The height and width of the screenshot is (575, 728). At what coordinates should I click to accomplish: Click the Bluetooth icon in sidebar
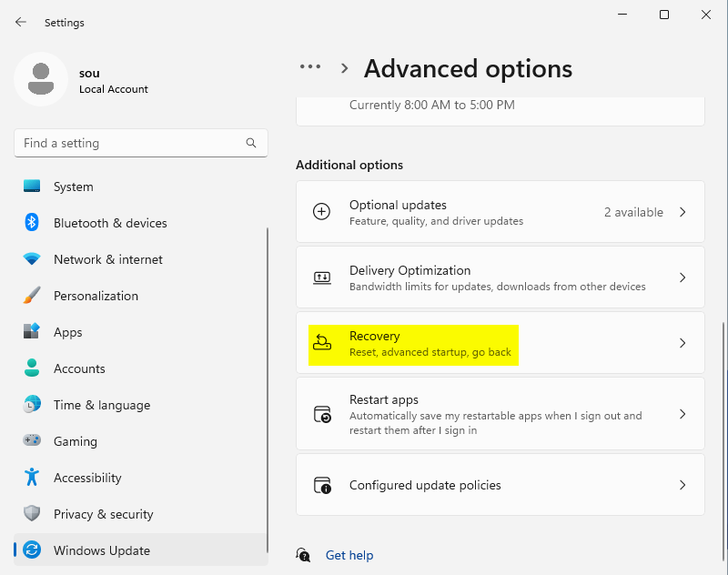[32, 222]
